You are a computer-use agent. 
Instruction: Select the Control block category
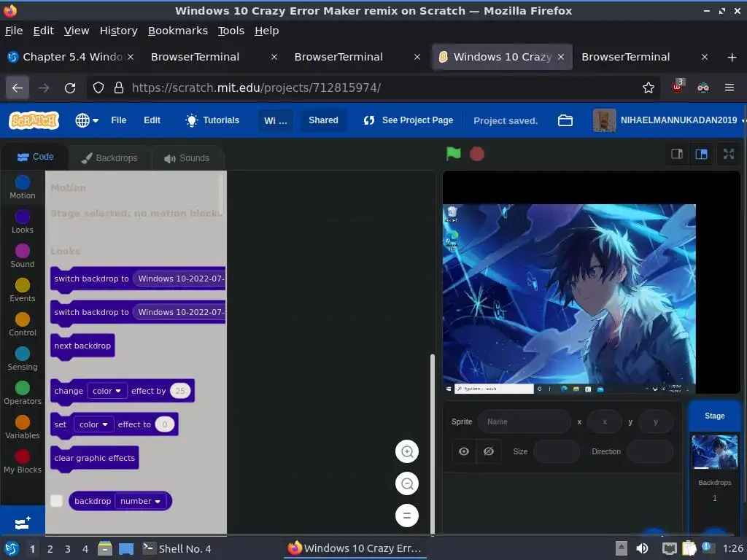point(23,324)
